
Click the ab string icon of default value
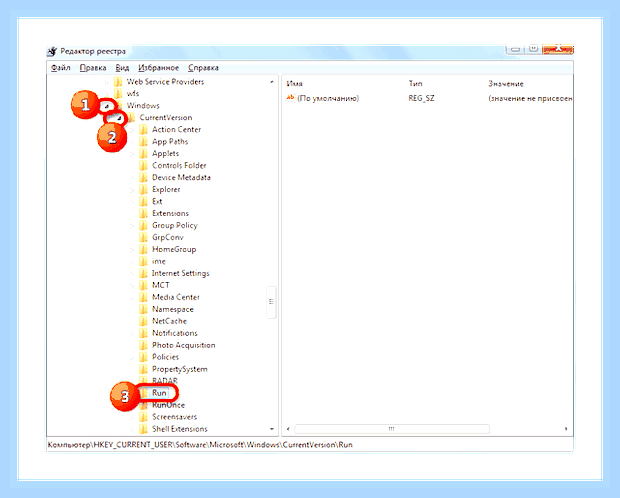coord(291,98)
